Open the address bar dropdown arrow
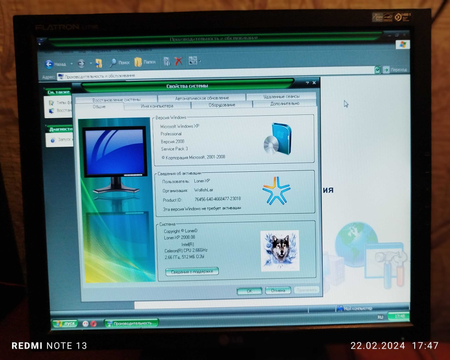Image resolution: width=450 pixels, height=360 pixels. tap(377, 70)
